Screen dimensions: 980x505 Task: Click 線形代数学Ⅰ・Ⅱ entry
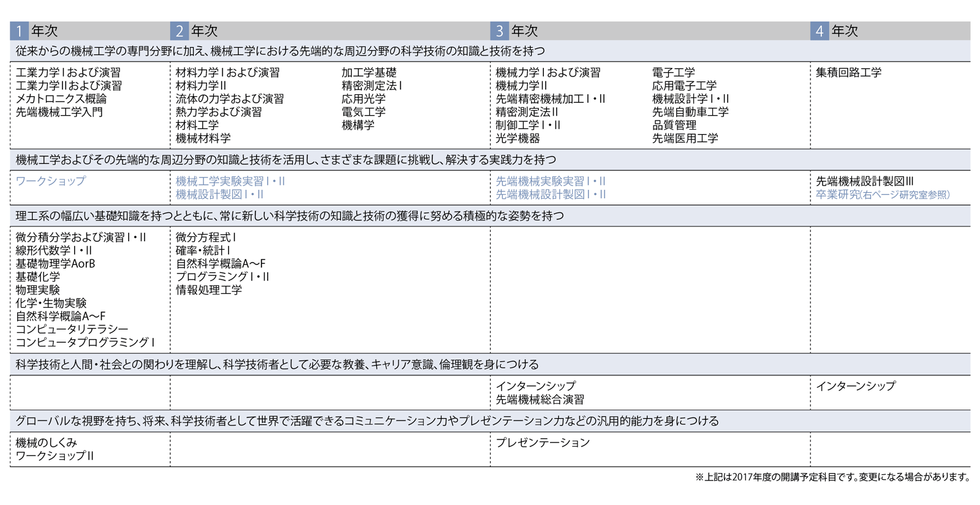[54, 250]
